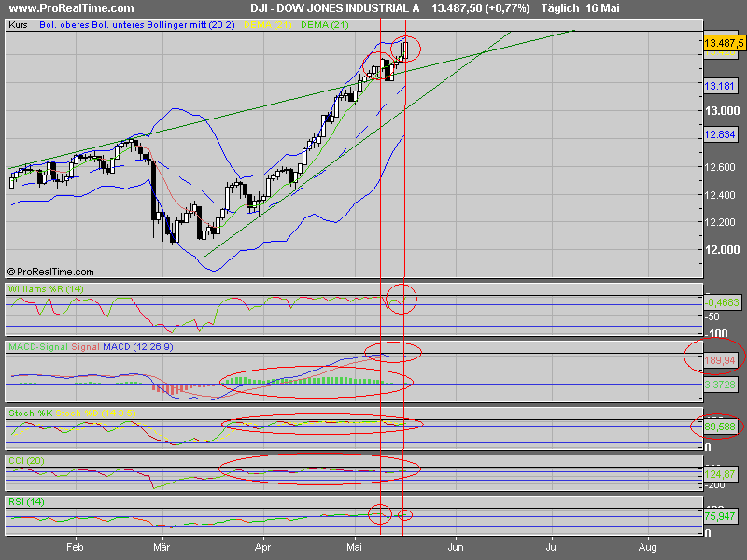Click the 89,588 stochastic value tag
747x560 pixels.
[x=720, y=427]
